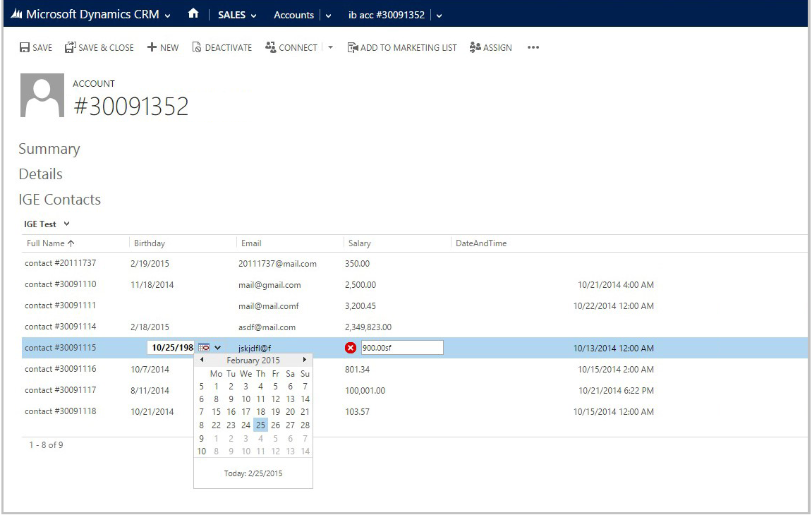Go to the Home icon

193,13
